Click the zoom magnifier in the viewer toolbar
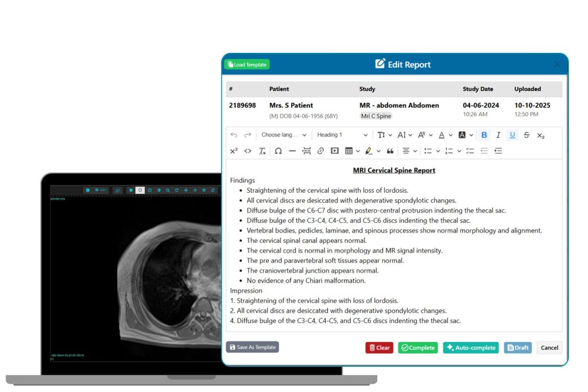This screenshot has width=588, height=392. pyautogui.click(x=168, y=190)
